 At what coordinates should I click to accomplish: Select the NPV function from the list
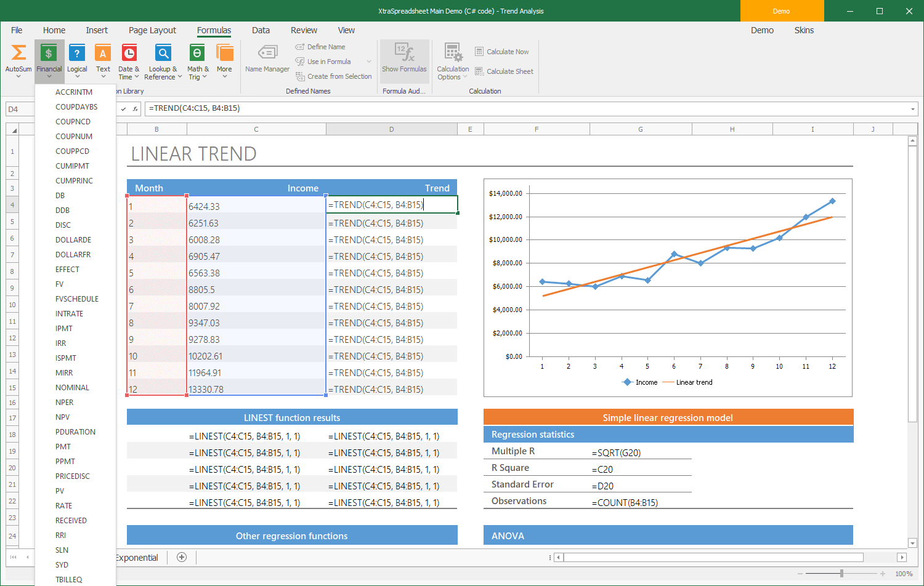coord(62,417)
